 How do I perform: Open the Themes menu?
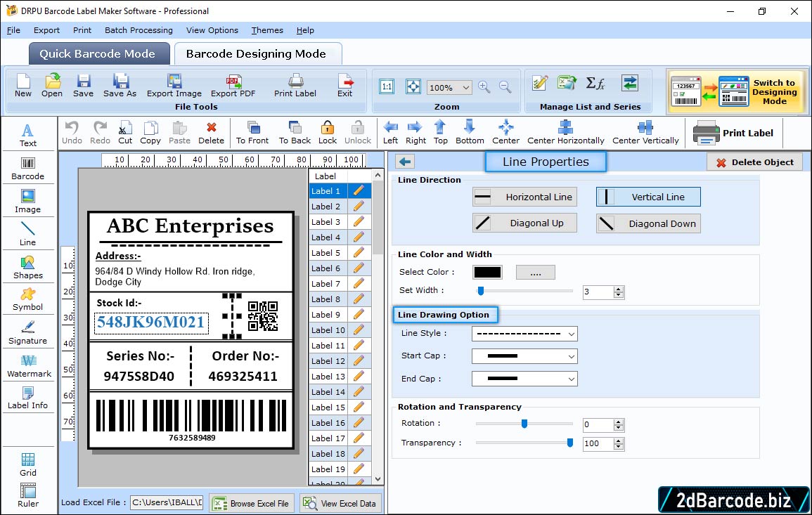click(x=267, y=30)
